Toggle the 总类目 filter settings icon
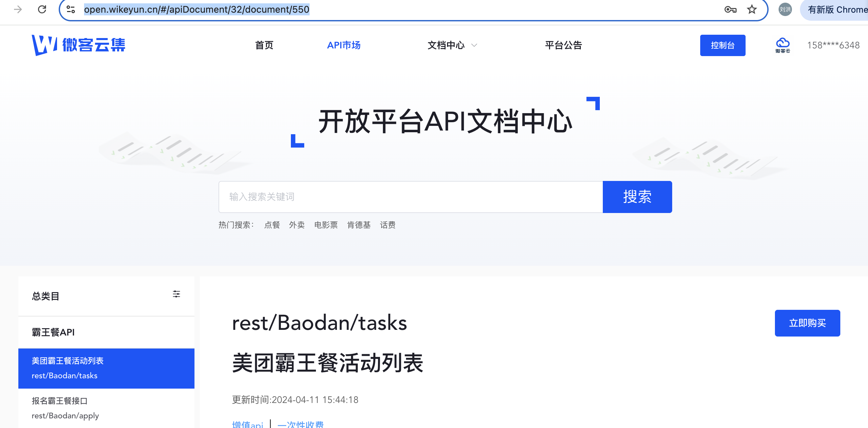Screen dimensions: 868x428 176,294
